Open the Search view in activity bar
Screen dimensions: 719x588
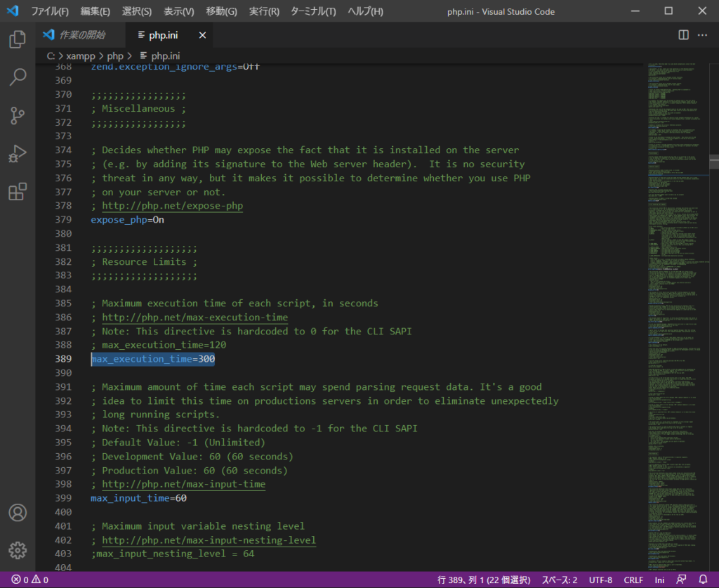pyautogui.click(x=18, y=77)
